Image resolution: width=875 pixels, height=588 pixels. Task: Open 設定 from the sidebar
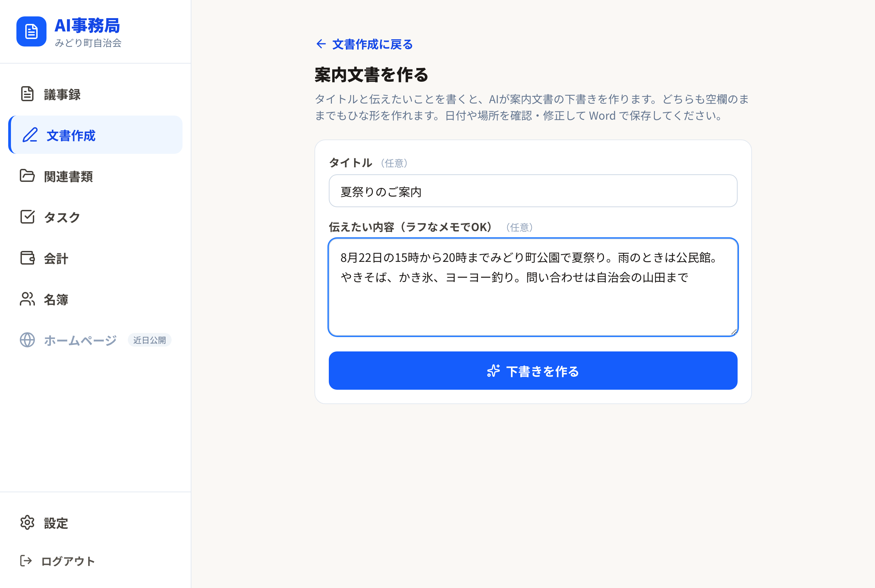click(95, 523)
